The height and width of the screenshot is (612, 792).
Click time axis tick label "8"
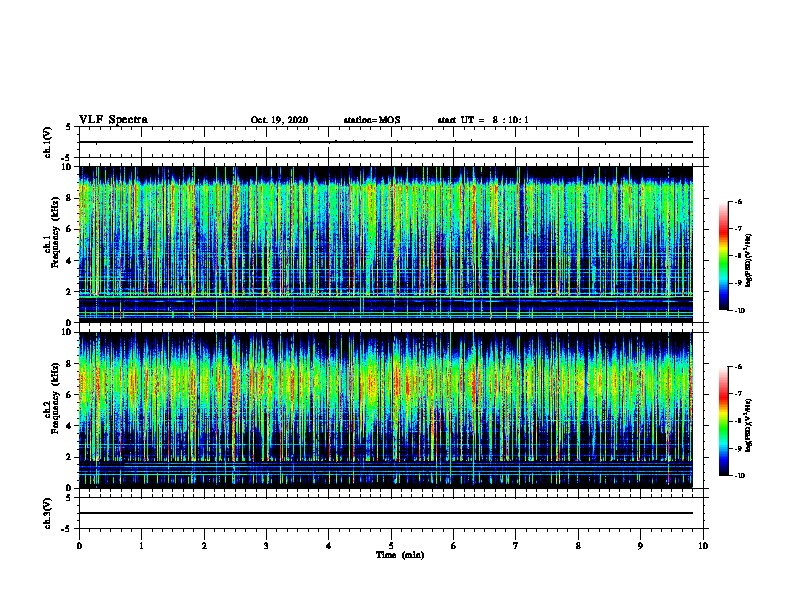point(578,546)
